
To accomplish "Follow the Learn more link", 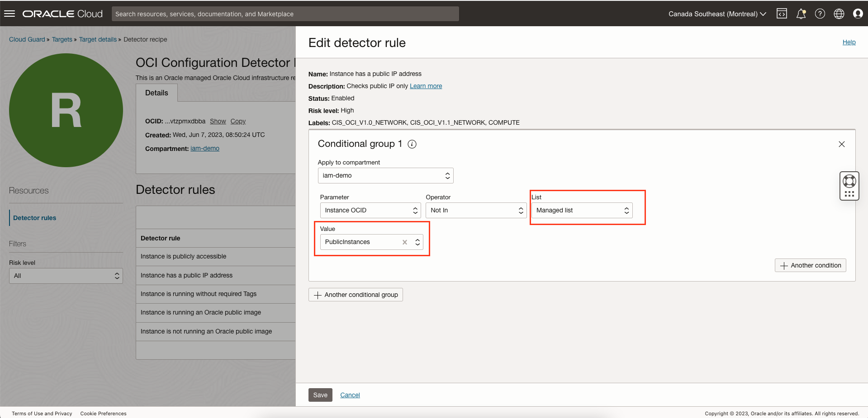I will [426, 86].
